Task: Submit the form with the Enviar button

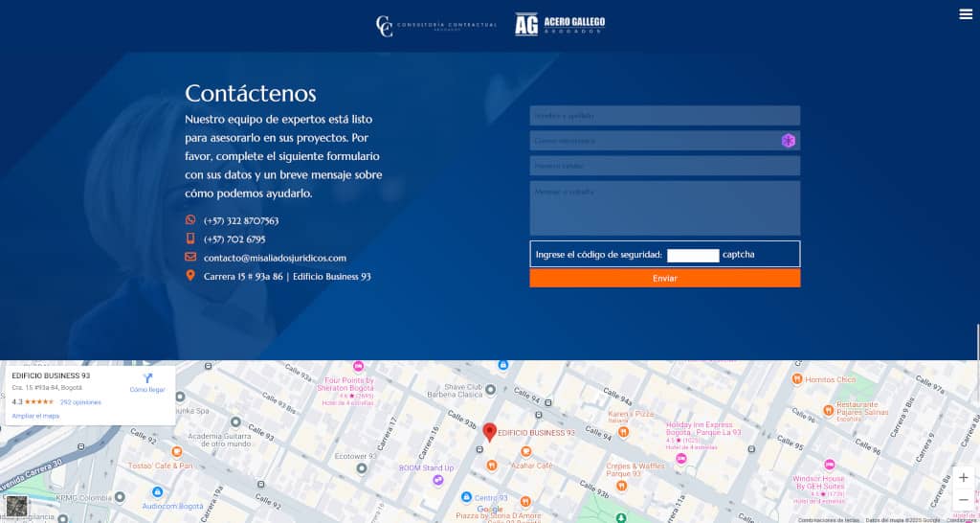Action: pyautogui.click(x=664, y=278)
